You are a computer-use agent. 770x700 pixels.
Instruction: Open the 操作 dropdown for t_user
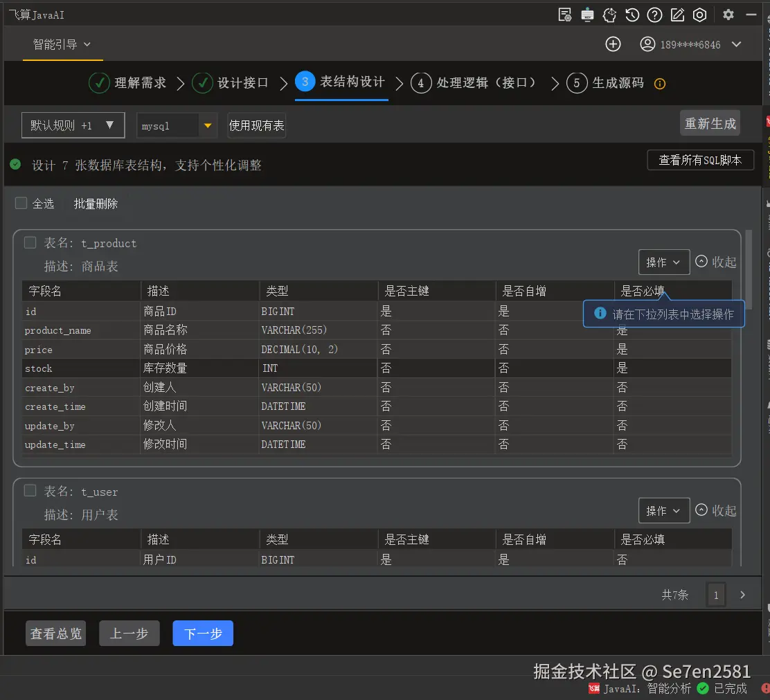[x=664, y=510]
